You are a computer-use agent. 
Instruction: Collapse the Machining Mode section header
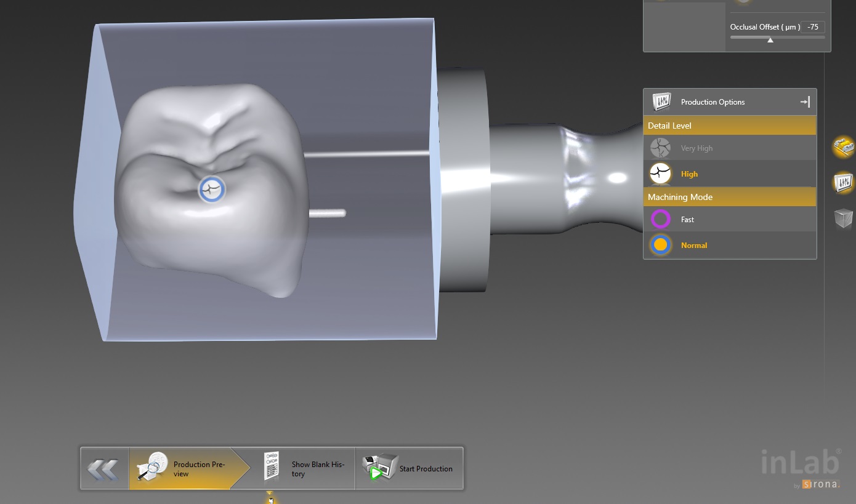[x=729, y=197]
